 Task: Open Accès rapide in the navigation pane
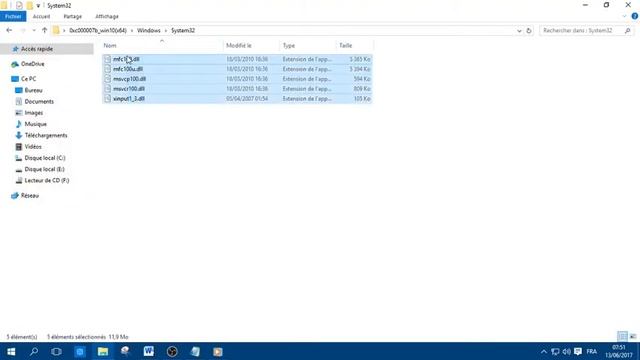click(x=37, y=49)
